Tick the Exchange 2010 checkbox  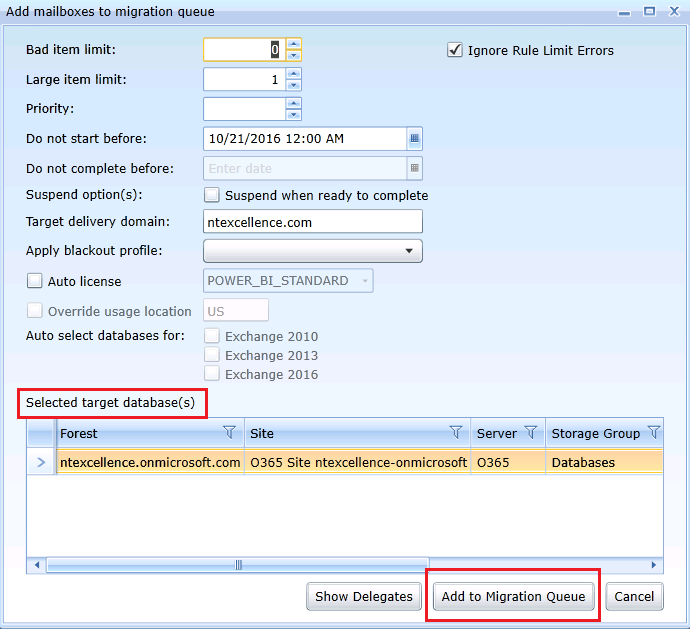[212, 336]
